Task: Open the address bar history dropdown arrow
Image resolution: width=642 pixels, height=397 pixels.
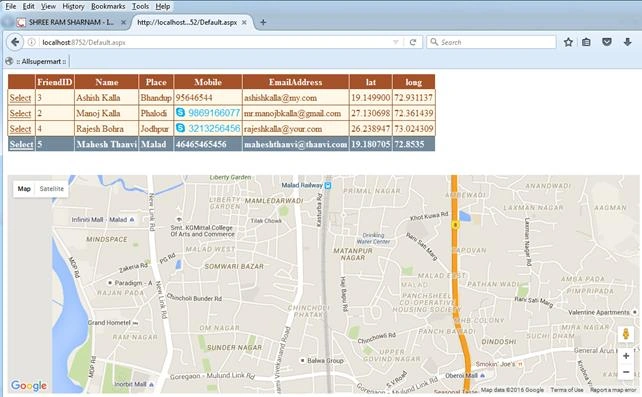Action: coord(396,42)
